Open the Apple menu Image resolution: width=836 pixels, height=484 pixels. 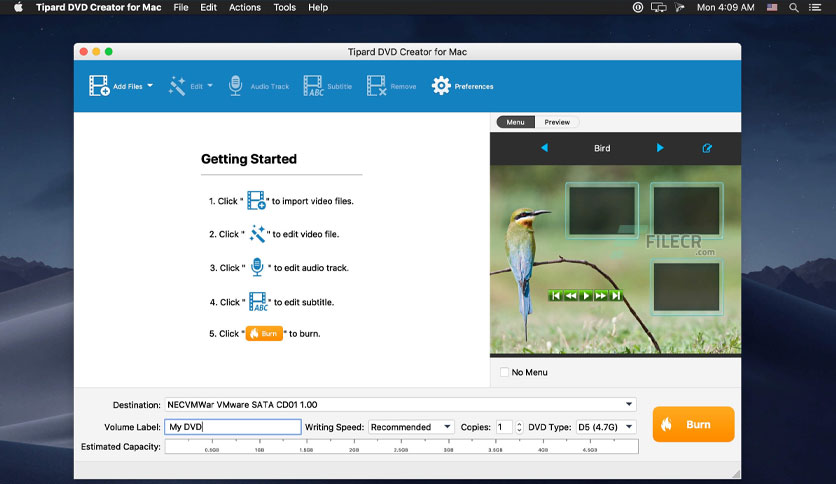pos(18,7)
